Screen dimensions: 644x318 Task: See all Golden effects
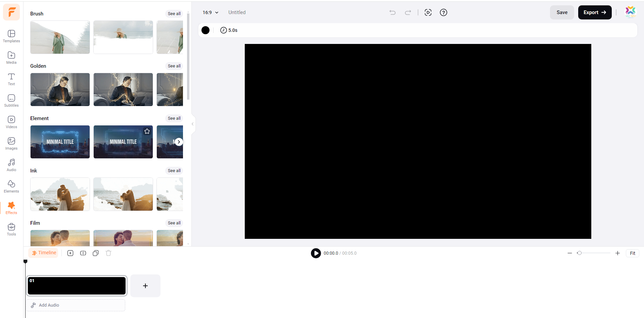click(x=174, y=66)
